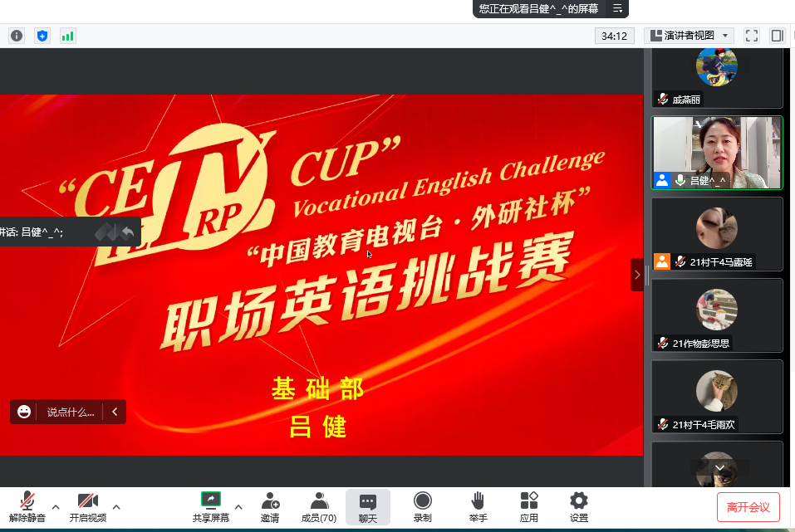Open the 聊天 chat panel
Screen dimensions: 795x532
pos(368,506)
